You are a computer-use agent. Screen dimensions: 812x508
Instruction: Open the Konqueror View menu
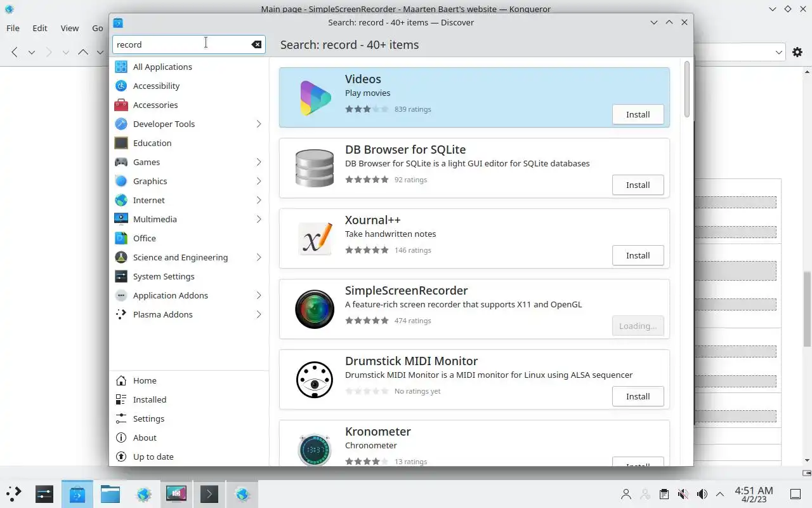click(70, 28)
